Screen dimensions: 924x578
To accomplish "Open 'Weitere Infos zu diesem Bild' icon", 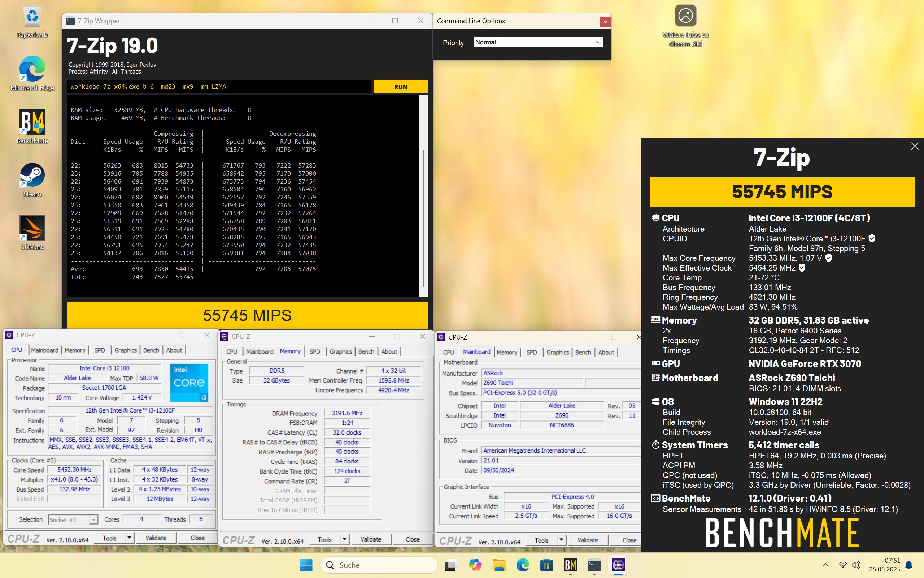I will (685, 26).
